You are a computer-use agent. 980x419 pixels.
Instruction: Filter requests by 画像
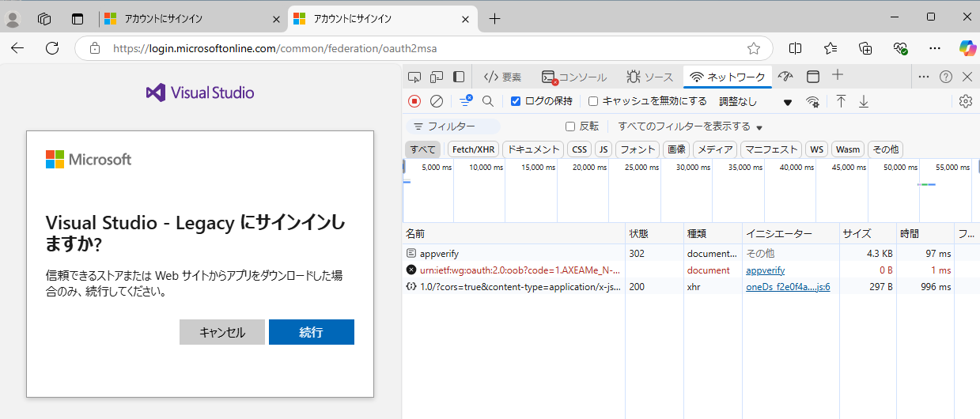click(675, 149)
